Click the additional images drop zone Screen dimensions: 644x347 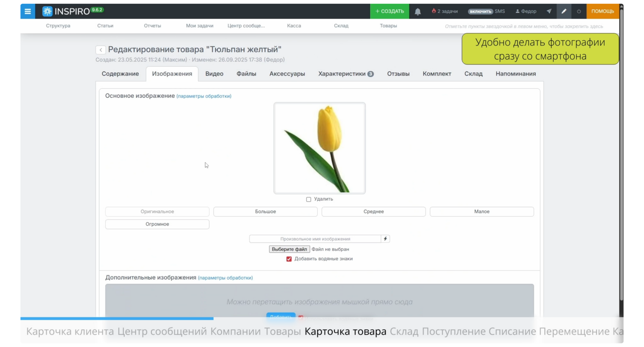pyautogui.click(x=320, y=301)
